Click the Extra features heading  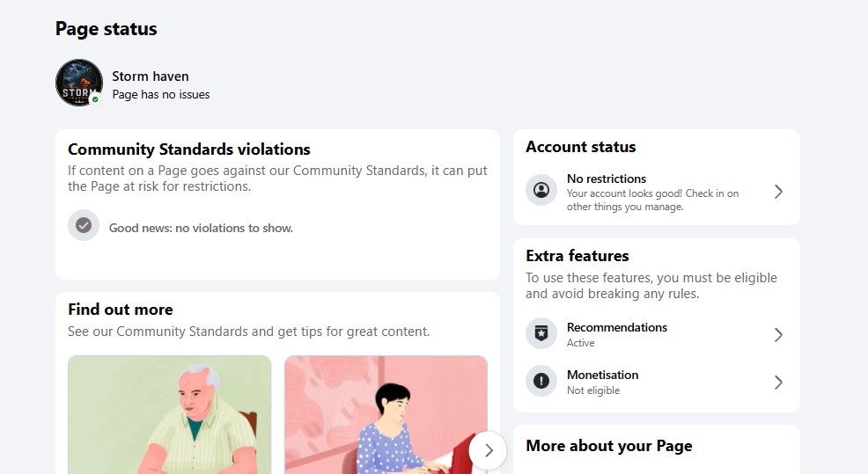pos(577,256)
